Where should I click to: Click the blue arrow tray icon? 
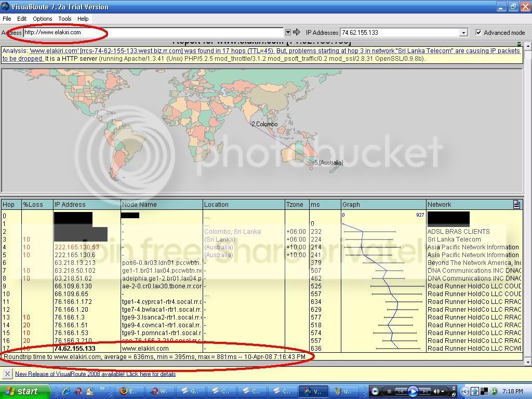coord(475,391)
